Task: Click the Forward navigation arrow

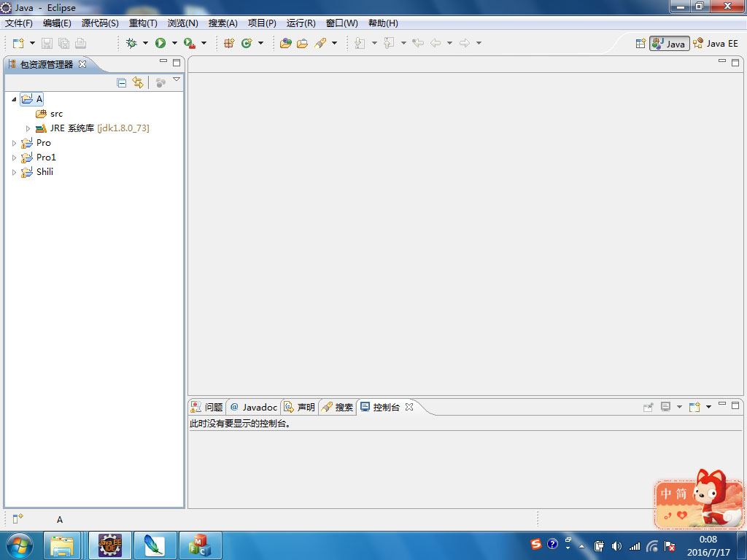Action: pyautogui.click(x=465, y=43)
